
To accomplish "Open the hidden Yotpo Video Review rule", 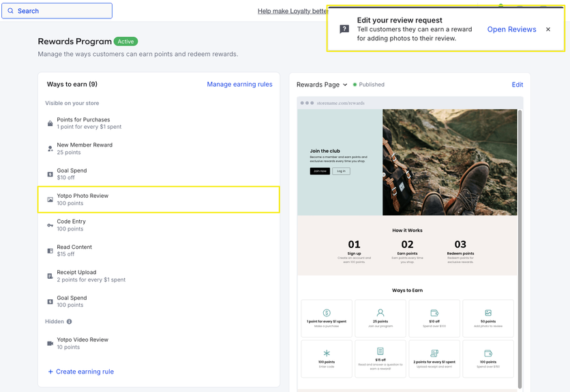I will (x=159, y=344).
